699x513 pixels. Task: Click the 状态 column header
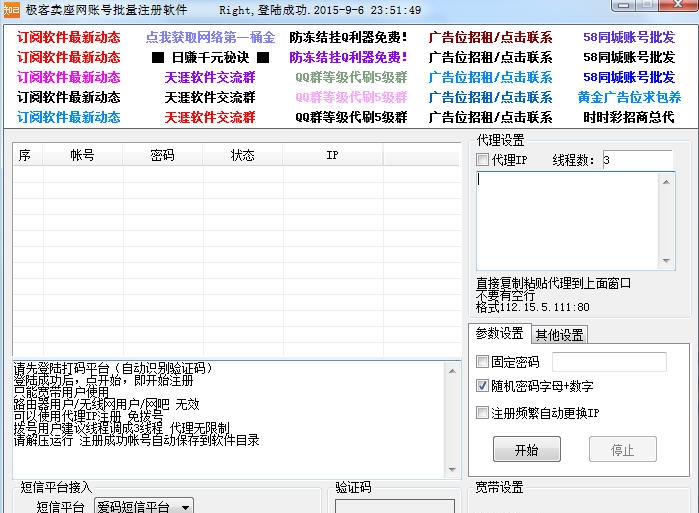click(242, 155)
